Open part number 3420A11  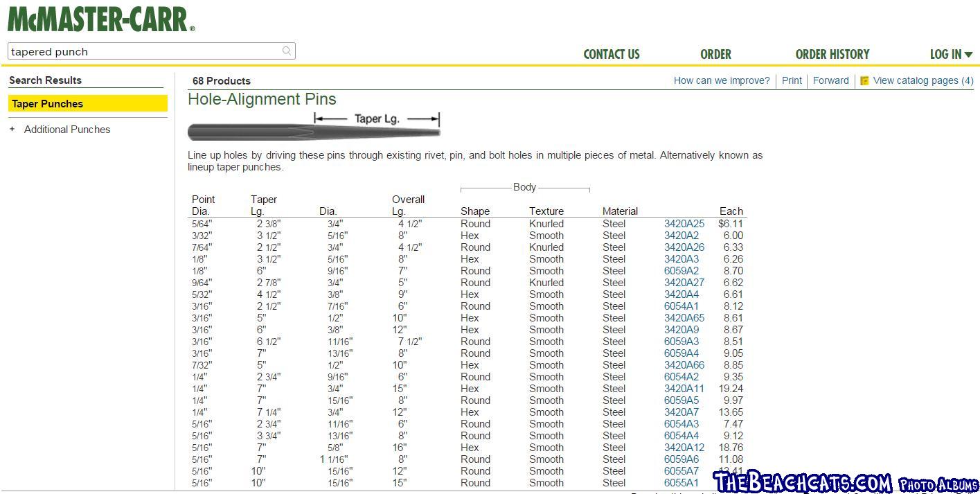click(x=684, y=389)
